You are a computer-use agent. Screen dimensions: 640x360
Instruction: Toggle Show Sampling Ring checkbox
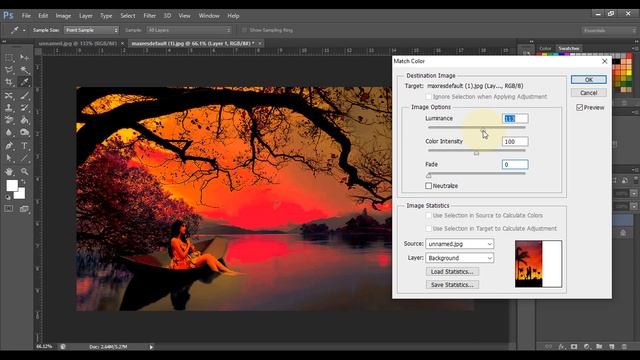click(x=244, y=30)
